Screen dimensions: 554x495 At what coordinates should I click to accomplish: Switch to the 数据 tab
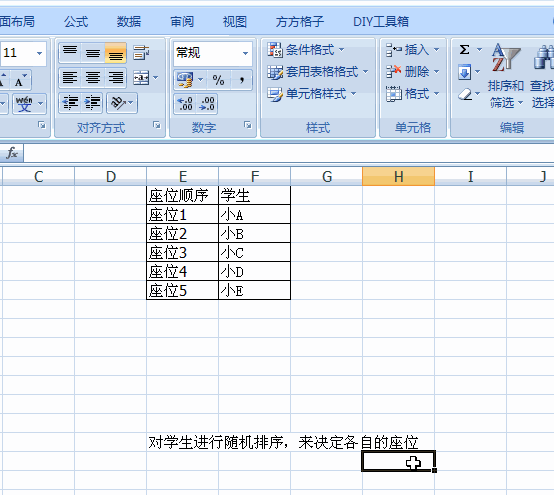click(x=129, y=22)
